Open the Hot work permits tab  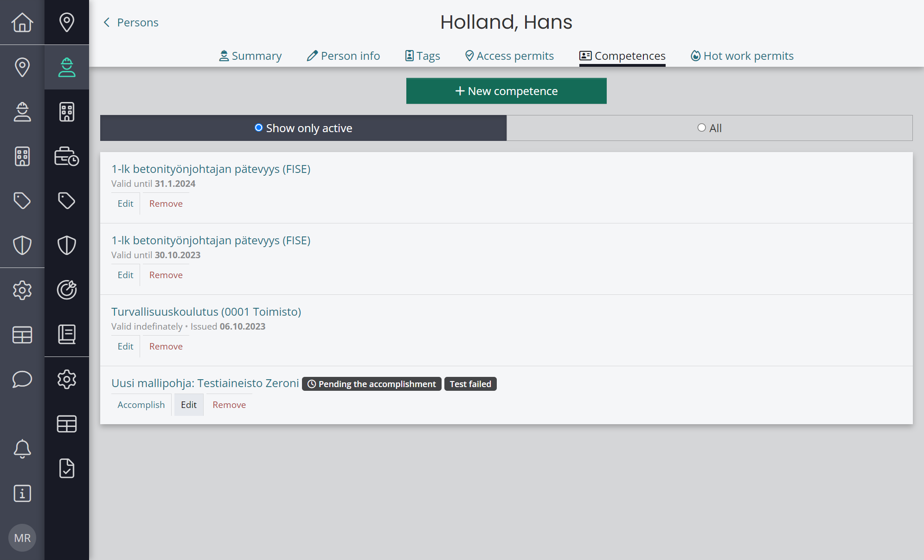click(x=742, y=56)
